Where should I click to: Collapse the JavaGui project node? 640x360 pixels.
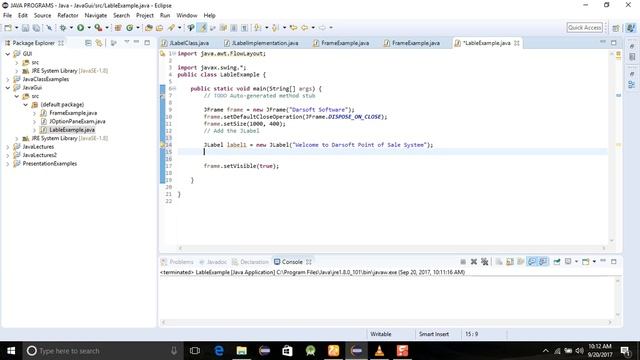pos(8,88)
